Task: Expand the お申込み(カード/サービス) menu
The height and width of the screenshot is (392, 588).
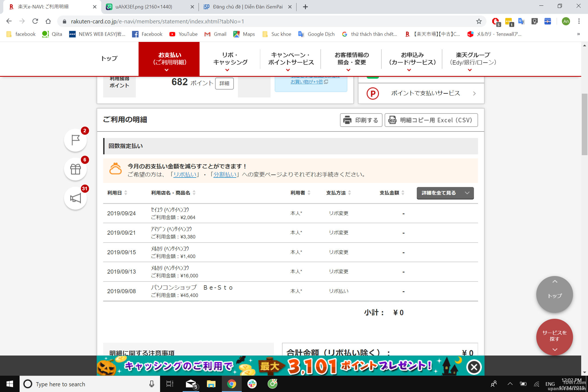Action: [412, 59]
